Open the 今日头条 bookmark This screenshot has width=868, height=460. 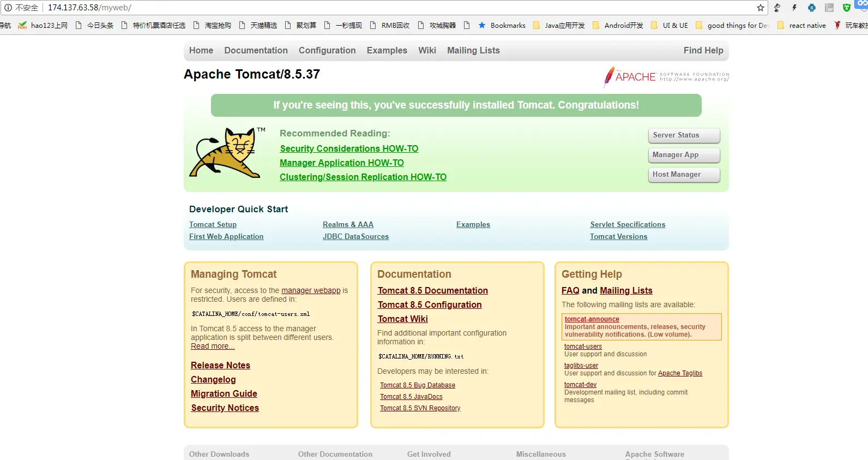pyautogui.click(x=94, y=25)
